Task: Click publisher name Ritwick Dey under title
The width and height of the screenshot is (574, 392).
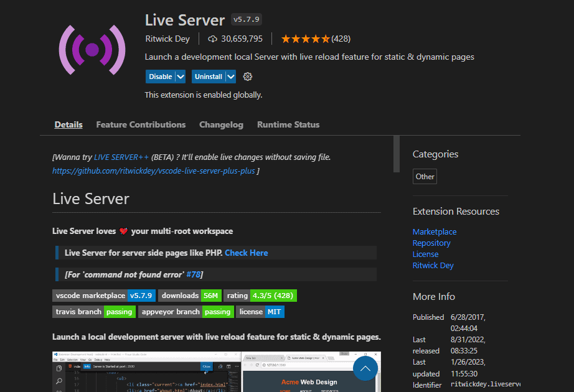Action: 167,39
